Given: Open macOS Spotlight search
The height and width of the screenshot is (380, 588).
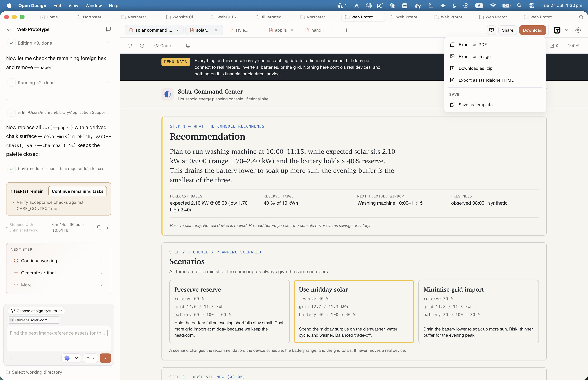Looking at the screenshot, I should point(519,5).
